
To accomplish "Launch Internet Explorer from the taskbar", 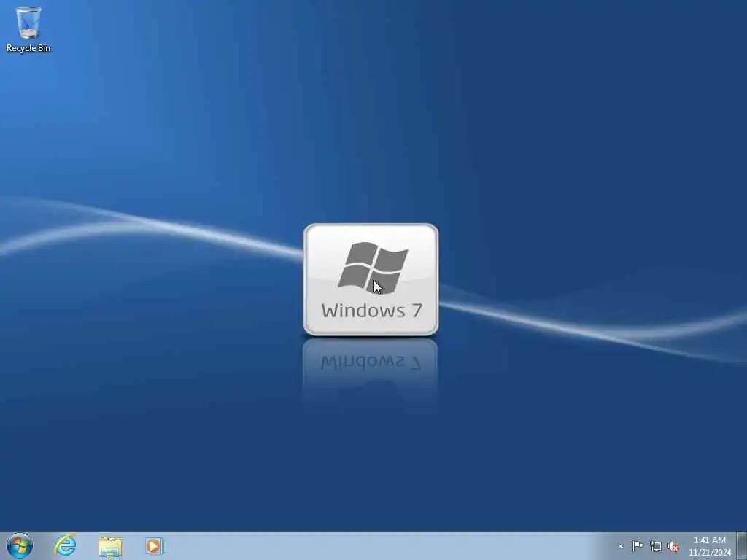I will point(65,545).
